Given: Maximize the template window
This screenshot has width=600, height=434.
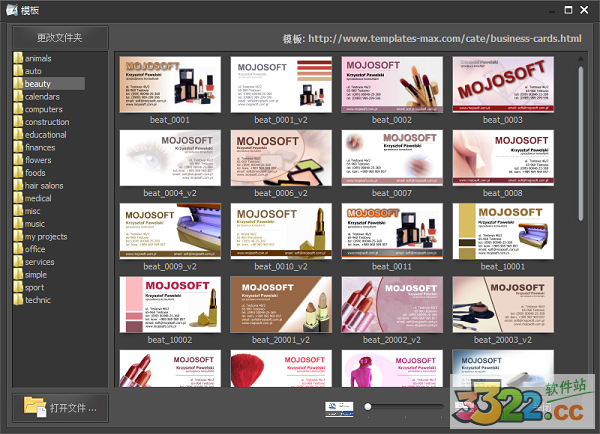Looking at the screenshot, I should (569, 10).
